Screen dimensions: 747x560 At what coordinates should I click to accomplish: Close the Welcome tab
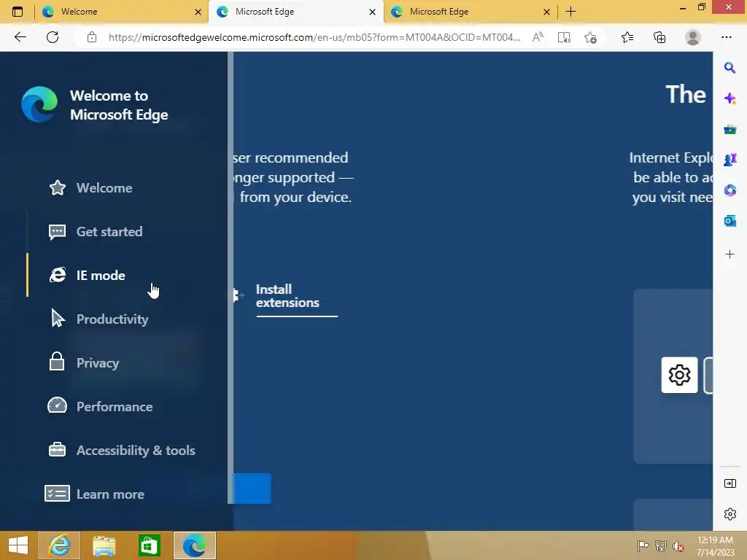[198, 12]
